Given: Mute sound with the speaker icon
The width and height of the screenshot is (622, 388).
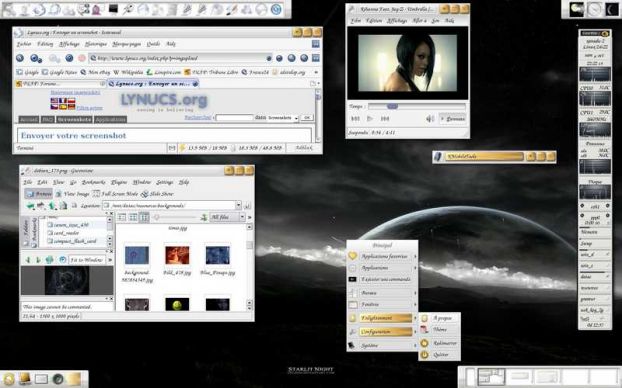Looking at the screenshot, I should coord(430,119).
